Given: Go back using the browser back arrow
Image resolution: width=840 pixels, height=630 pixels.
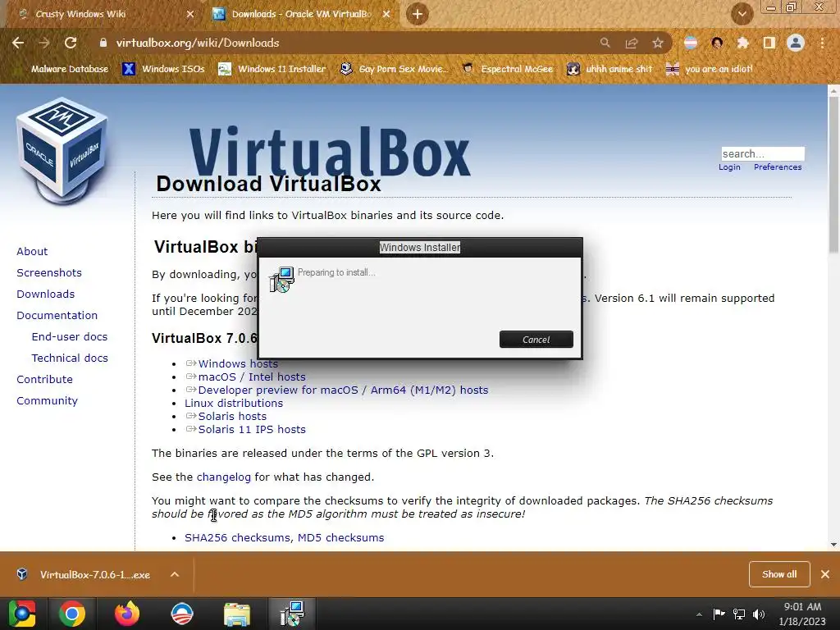Looking at the screenshot, I should point(18,43).
